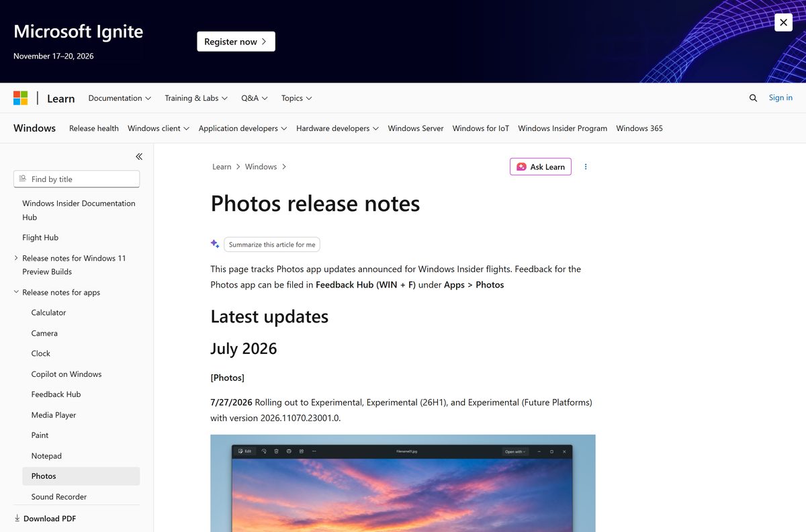Screen dimensions: 806x532
Task: Expand the Windows client dropdown
Action: pos(159,128)
